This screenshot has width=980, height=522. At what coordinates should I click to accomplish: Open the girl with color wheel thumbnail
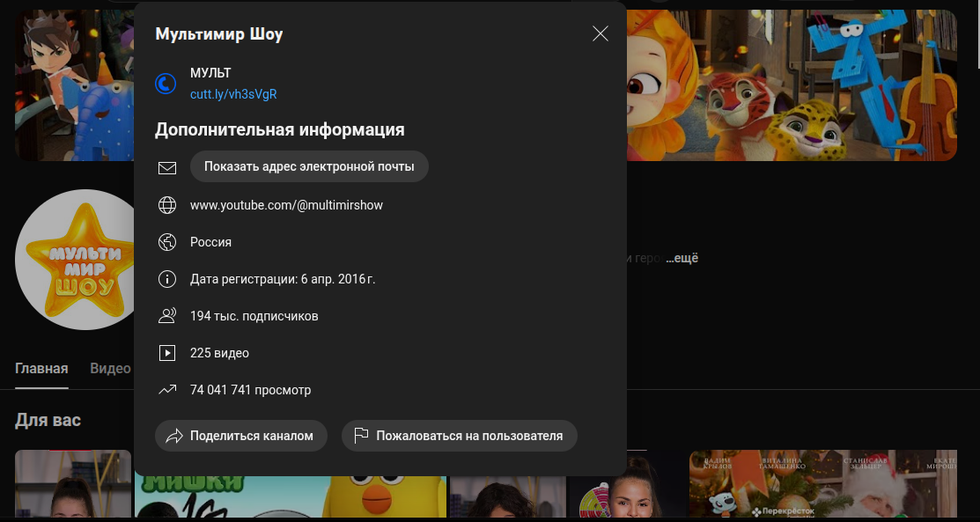(628, 484)
